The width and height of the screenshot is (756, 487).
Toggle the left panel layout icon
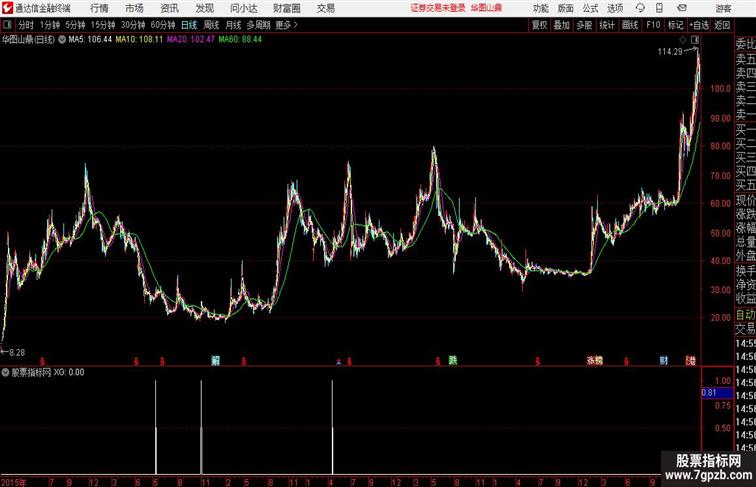[7, 25]
